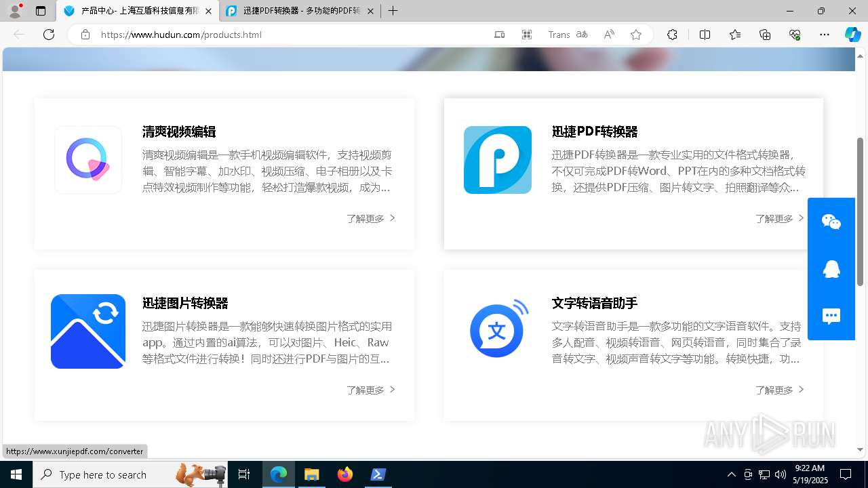Open notification center icon
Screen dimensions: 868x488
pyautogui.click(x=846, y=474)
